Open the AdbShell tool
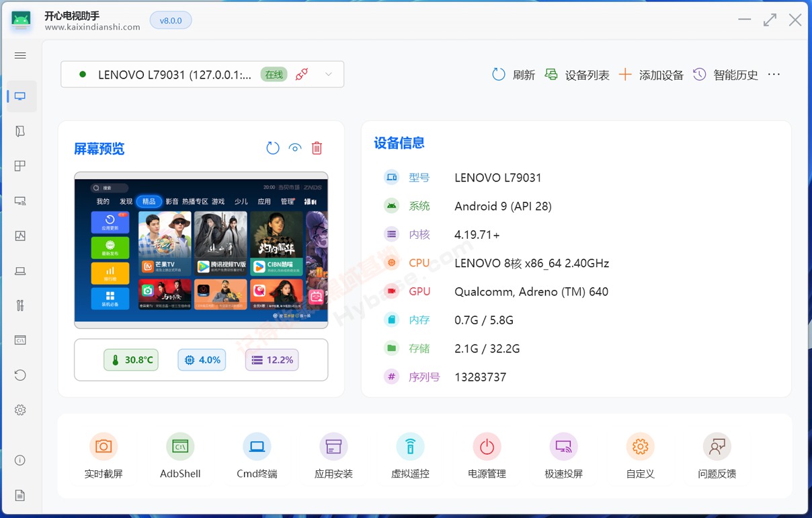812x518 pixels. (180, 447)
